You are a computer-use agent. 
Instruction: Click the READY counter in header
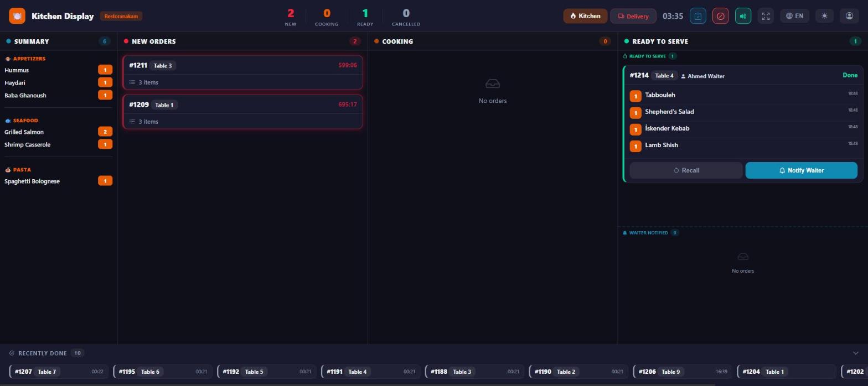(365, 17)
